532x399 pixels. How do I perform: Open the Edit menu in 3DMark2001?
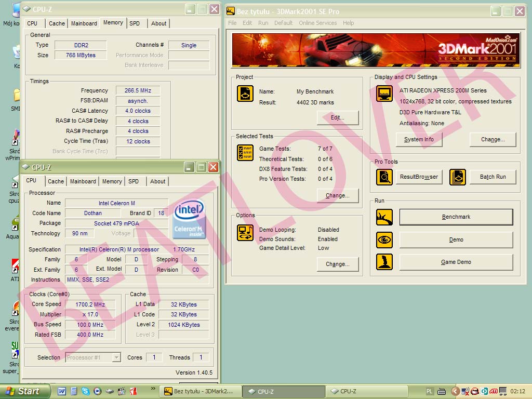pyautogui.click(x=247, y=23)
